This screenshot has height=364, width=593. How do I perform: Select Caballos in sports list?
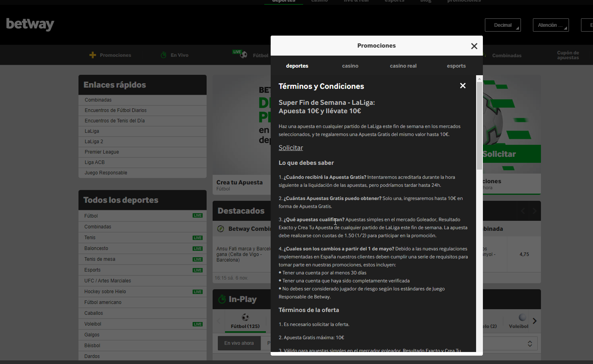(143, 313)
